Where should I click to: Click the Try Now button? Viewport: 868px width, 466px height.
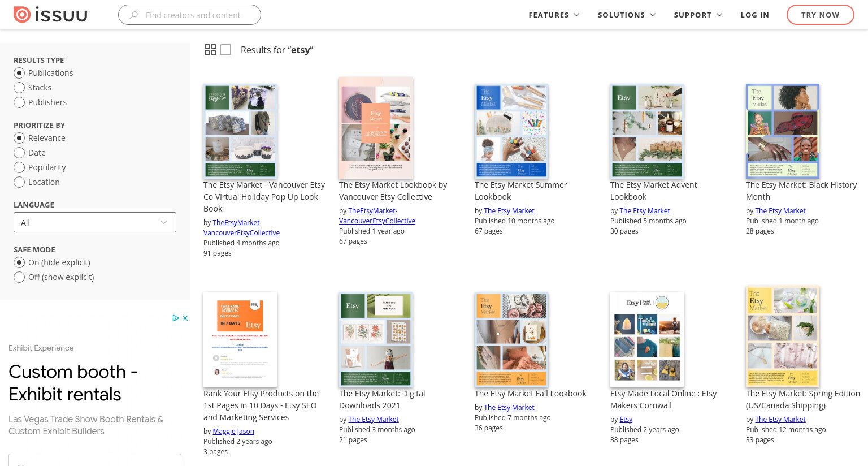pos(820,15)
